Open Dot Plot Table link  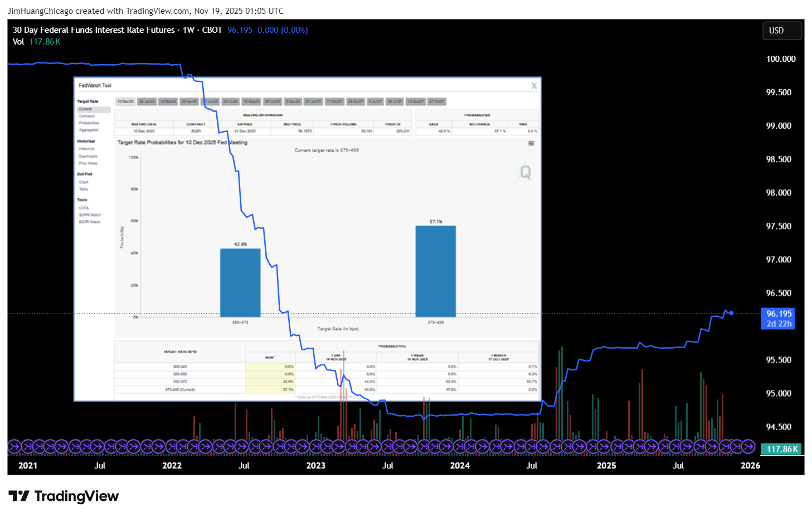click(84, 189)
